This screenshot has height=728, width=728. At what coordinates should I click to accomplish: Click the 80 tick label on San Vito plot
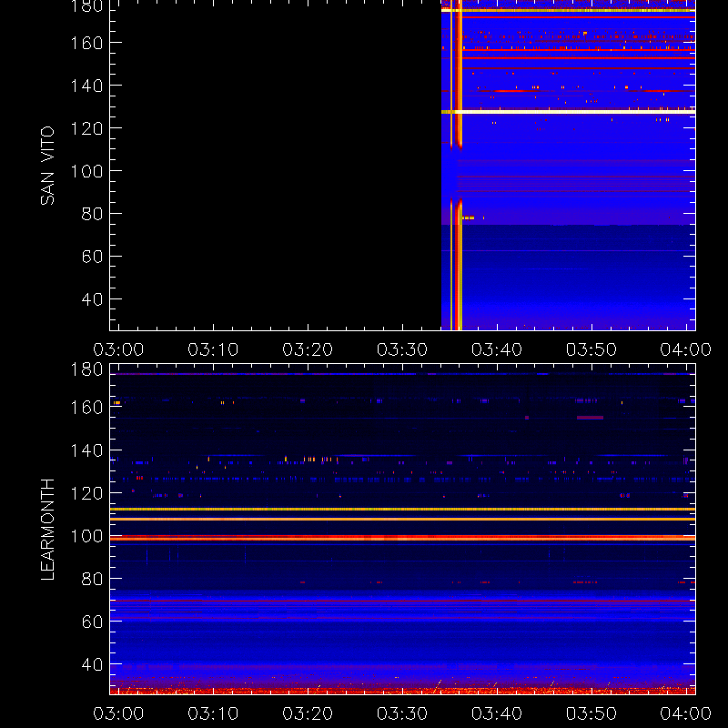(x=93, y=214)
